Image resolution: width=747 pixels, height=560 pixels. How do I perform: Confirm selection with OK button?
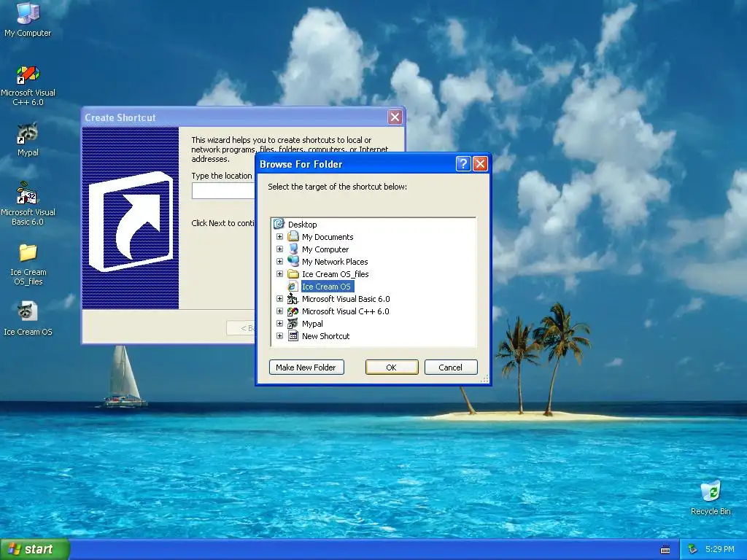[392, 367]
